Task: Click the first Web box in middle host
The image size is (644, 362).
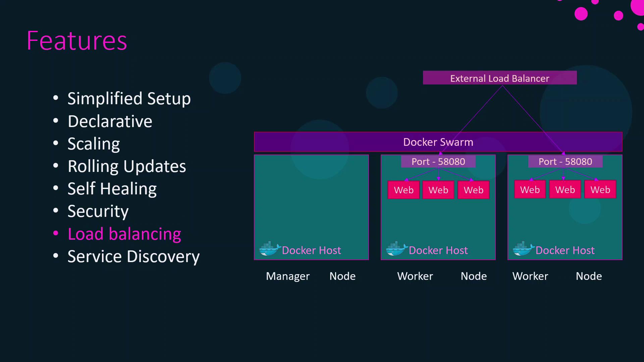Action: click(404, 190)
